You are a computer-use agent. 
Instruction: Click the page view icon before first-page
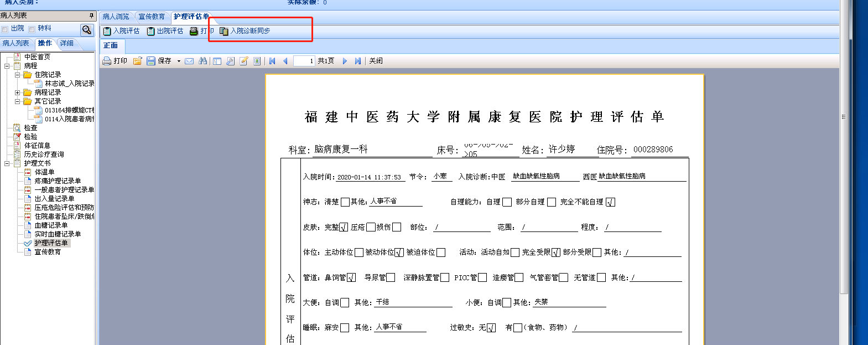click(x=257, y=61)
